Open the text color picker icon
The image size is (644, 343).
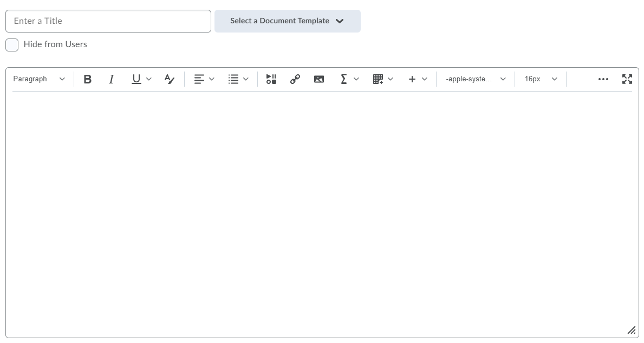click(x=170, y=79)
